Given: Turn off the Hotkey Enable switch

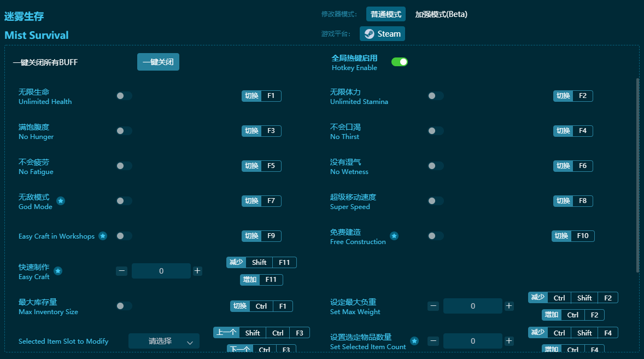Looking at the screenshot, I should pyautogui.click(x=400, y=62).
